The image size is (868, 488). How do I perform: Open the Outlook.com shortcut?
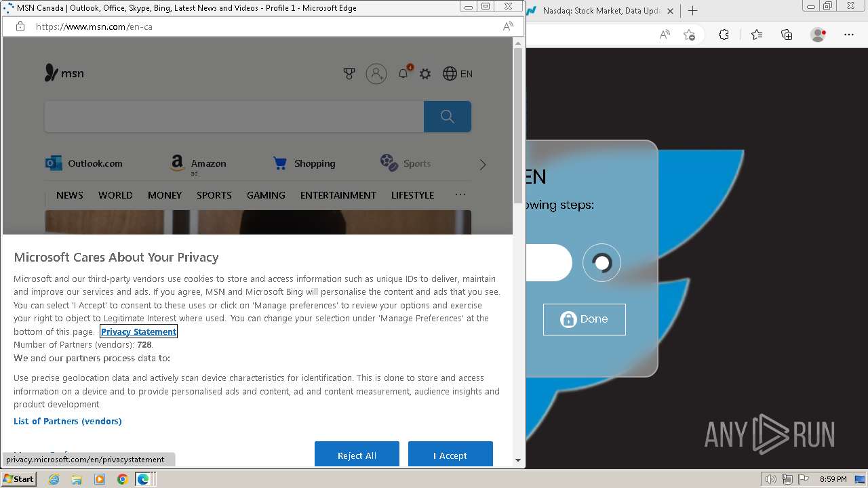[84, 163]
